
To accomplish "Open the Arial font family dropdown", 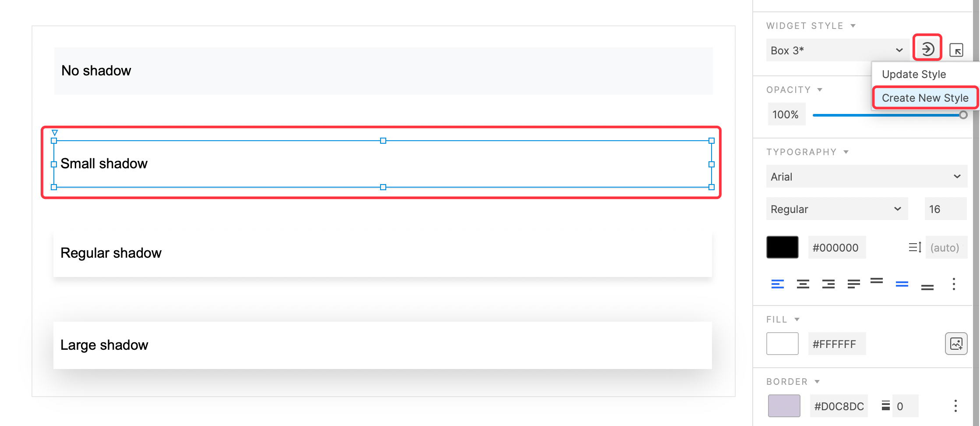I will point(866,176).
